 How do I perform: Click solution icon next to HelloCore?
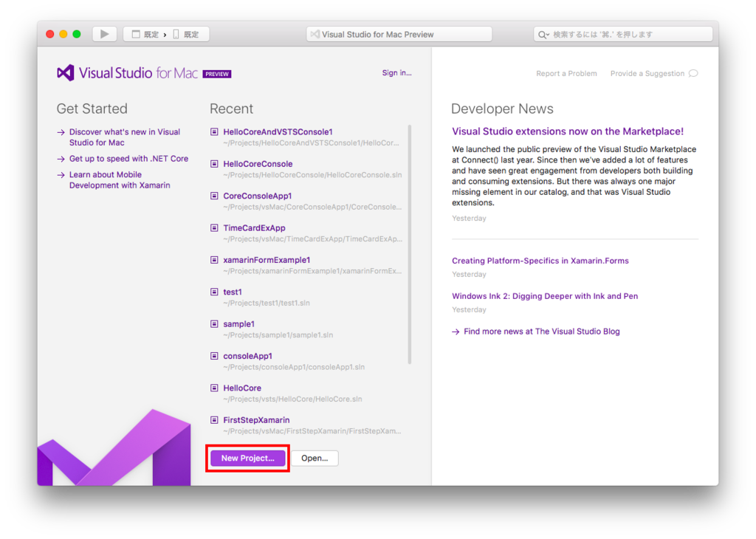(214, 388)
